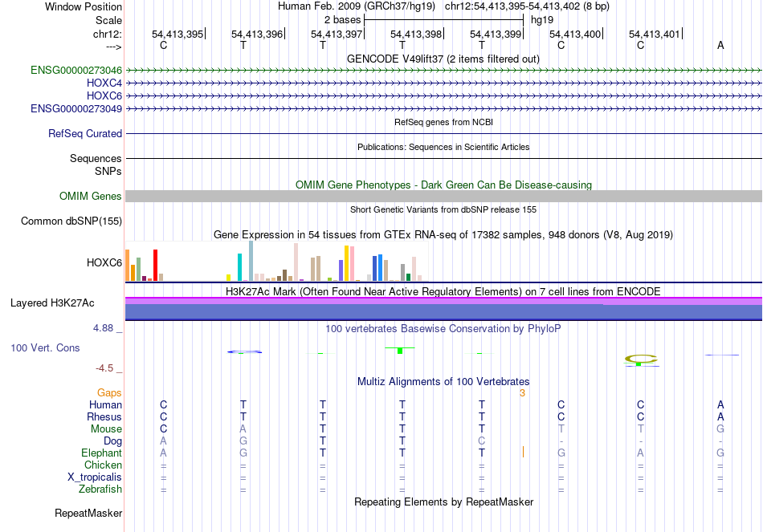763x532 pixels.
Task: Click the RefSeq genes from NCBI title
Action: pyautogui.click(x=443, y=122)
